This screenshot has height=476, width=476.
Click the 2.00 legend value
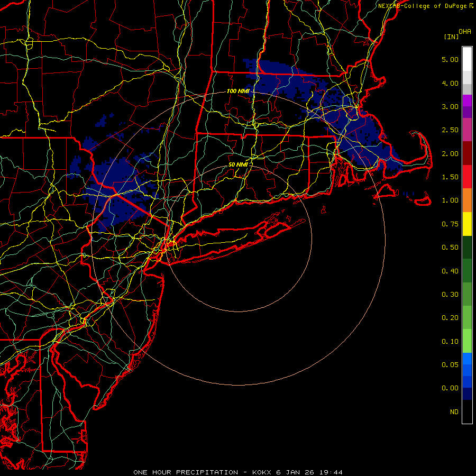(x=450, y=153)
